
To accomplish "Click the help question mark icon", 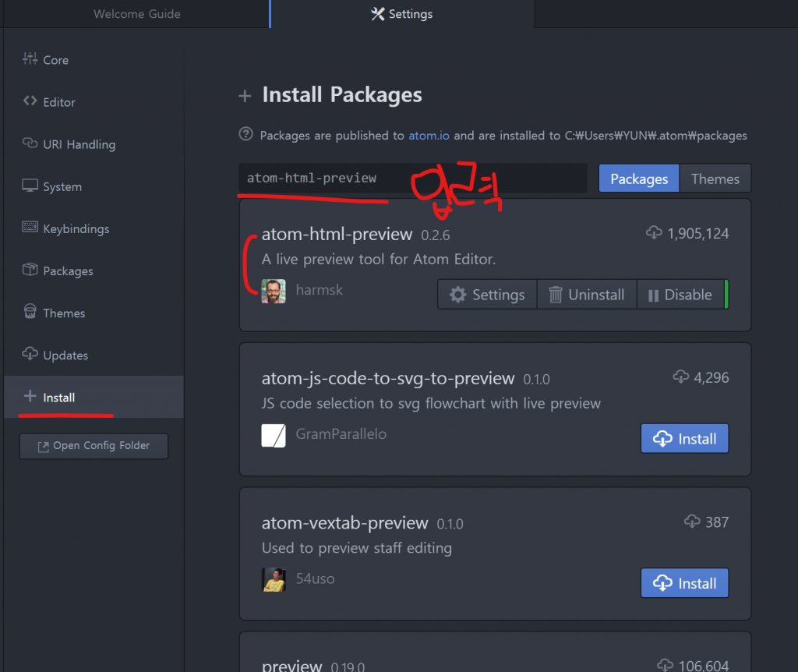I will point(245,134).
